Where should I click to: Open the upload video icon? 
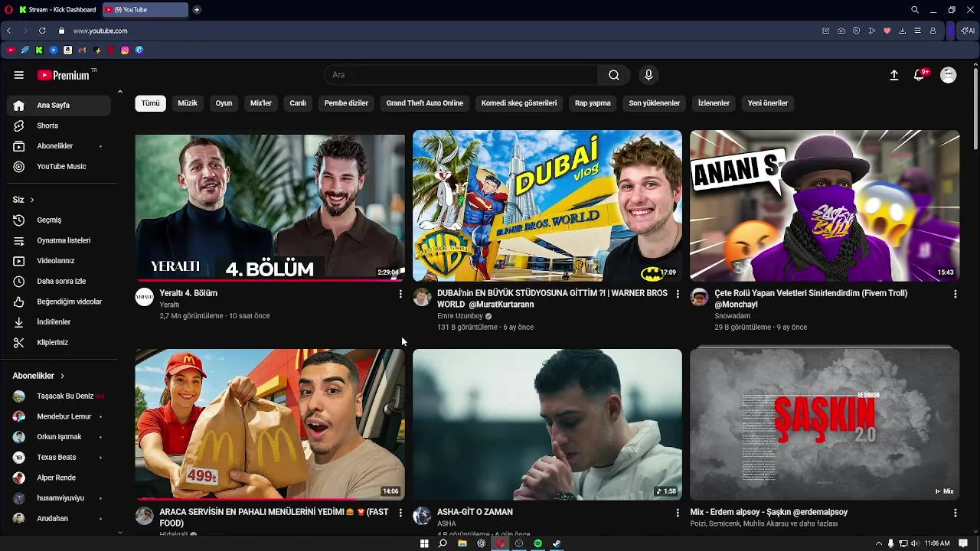coord(893,75)
